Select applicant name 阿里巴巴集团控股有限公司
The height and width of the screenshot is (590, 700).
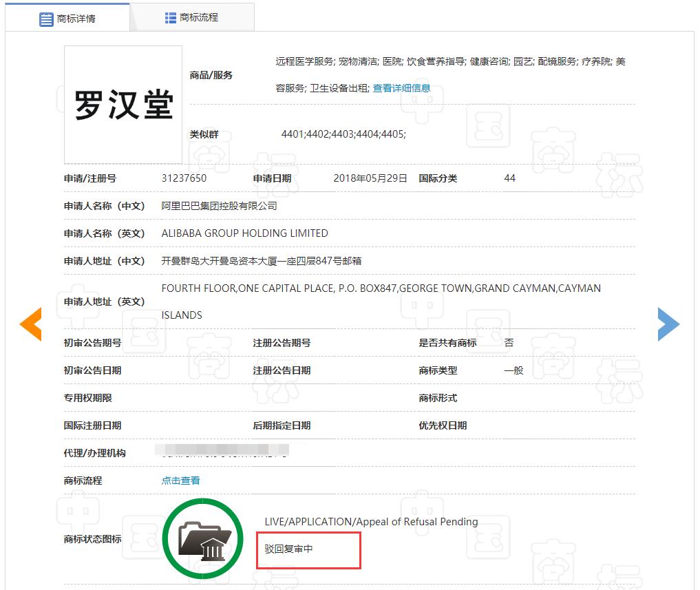219,206
